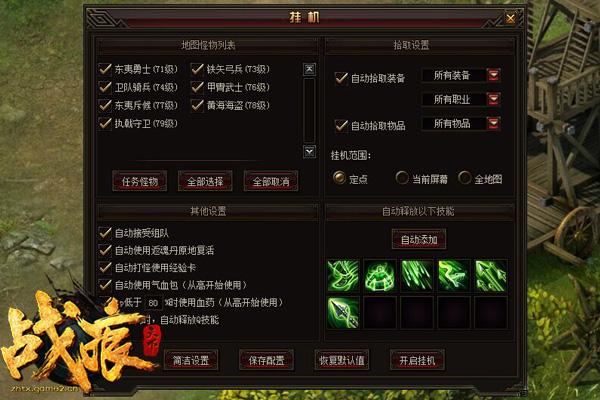The height and width of the screenshot is (400, 600).
Task: Click the green dome shield skill icon
Action: click(380, 276)
